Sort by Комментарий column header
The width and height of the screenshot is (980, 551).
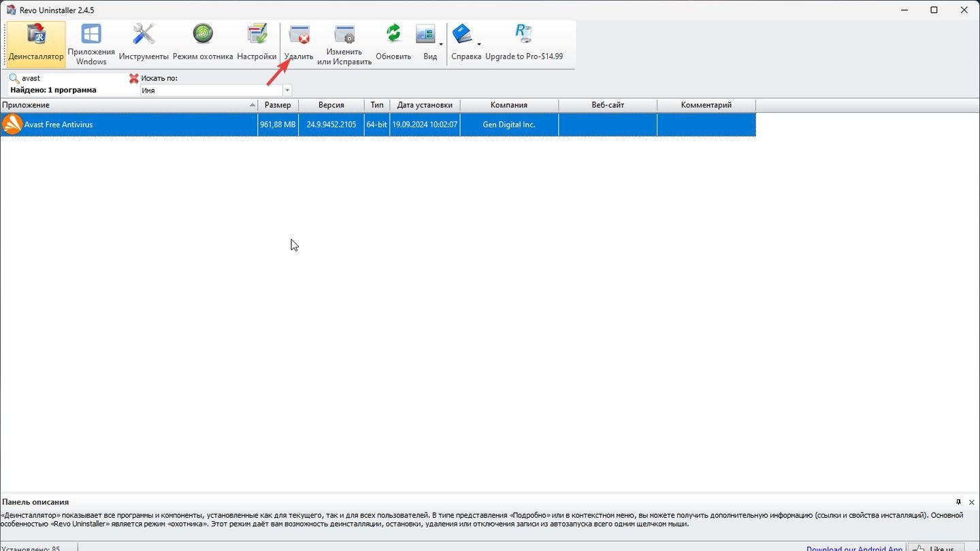point(706,105)
